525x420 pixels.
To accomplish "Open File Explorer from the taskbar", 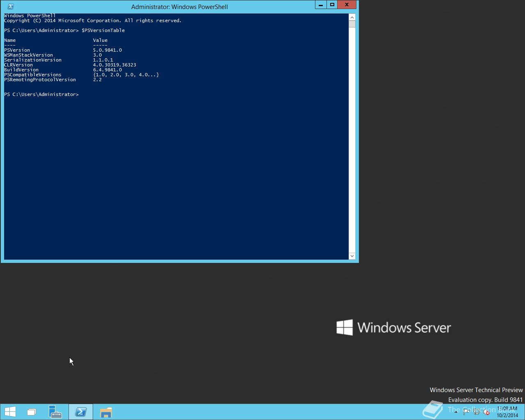I will pyautogui.click(x=106, y=412).
